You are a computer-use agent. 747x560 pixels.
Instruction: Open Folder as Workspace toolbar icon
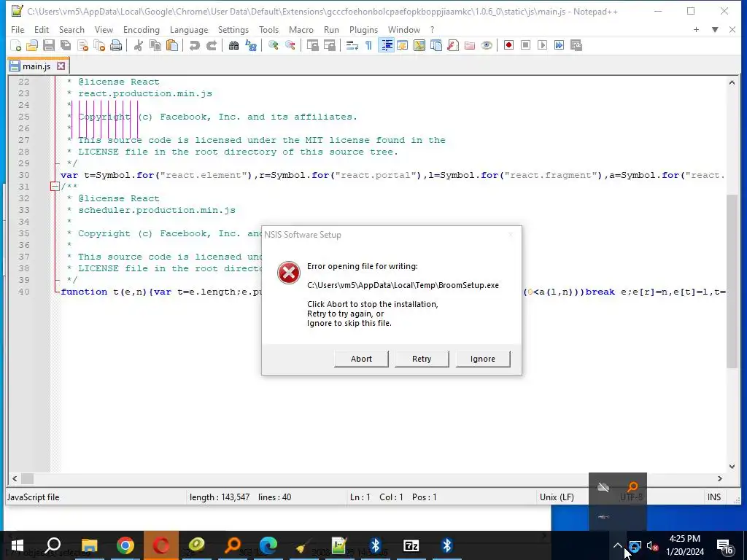(x=470, y=45)
